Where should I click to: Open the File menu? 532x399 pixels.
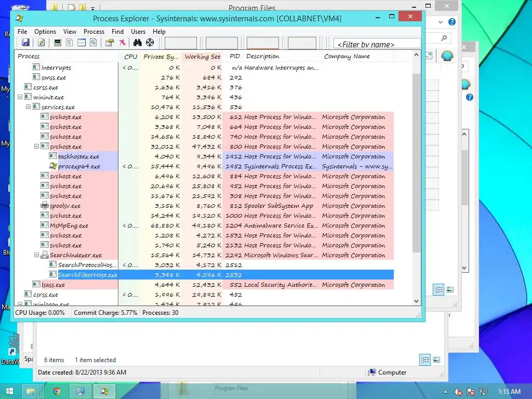[22, 32]
